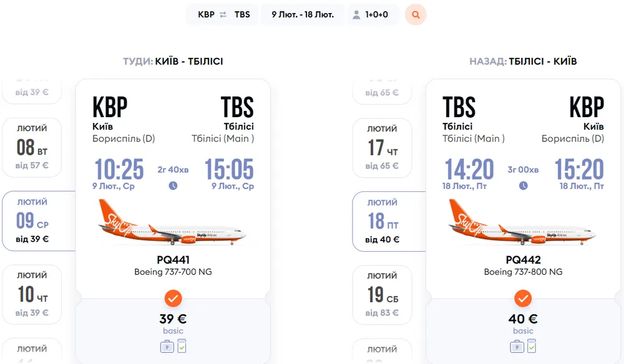The image size is (624, 364).
Task: Open the 9 Лют. - 18 Лют. date picker
Action: click(303, 14)
